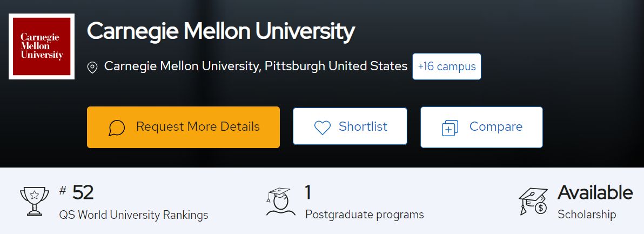Toggle Shortlist for this university

tap(350, 126)
